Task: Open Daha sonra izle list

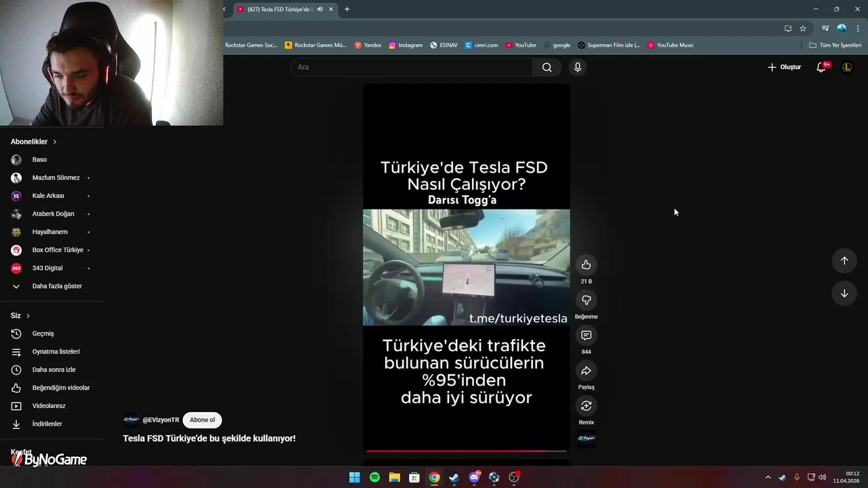Action: coord(52,370)
